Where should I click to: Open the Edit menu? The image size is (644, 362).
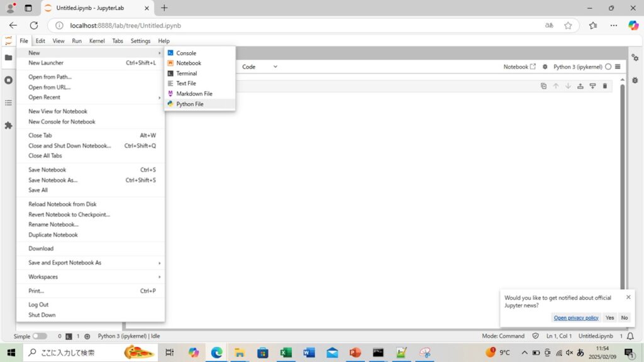point(40,41)
